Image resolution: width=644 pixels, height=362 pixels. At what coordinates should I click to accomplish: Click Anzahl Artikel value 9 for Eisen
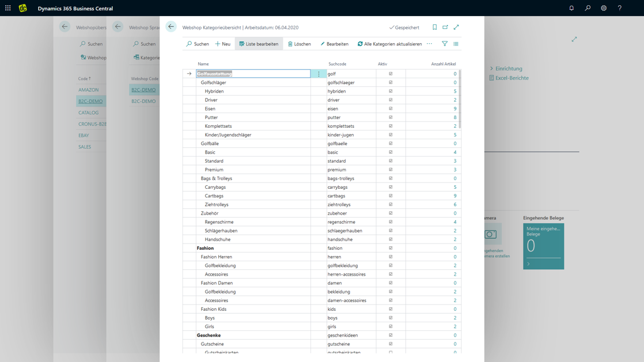click(454, 109)
